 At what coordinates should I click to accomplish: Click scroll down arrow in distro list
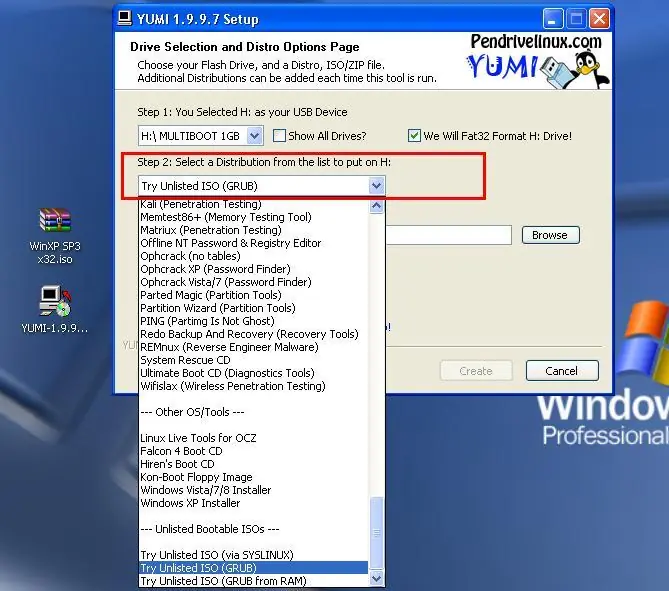point(376,579)
